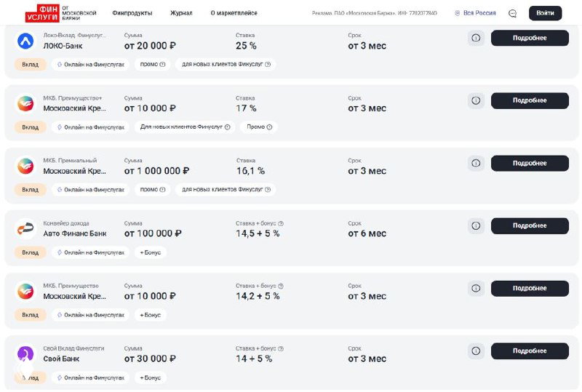This screenshot has width=582, height=392.
Task: Click the question mark next to 'промо' on ЛОКО-Банк
Action: pos(162,65)
